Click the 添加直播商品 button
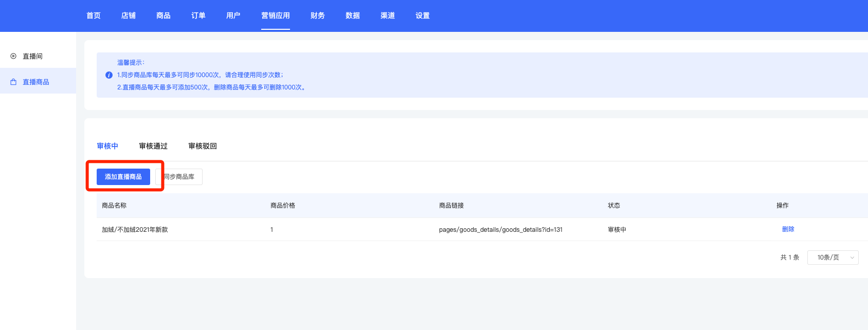This screenshot has width=868, height=330. (123, 177)
